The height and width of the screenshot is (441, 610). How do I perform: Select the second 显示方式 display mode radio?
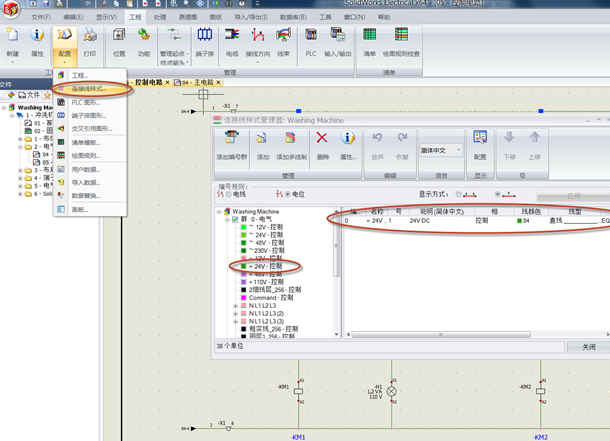coord(498,194)
